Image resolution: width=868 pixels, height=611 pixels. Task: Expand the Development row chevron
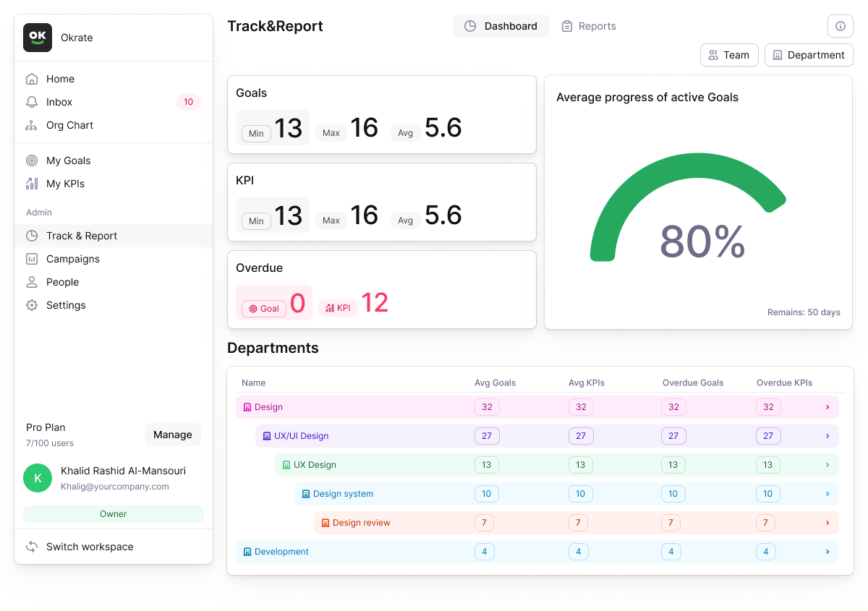pyautogui.click(x=827, y=552)
